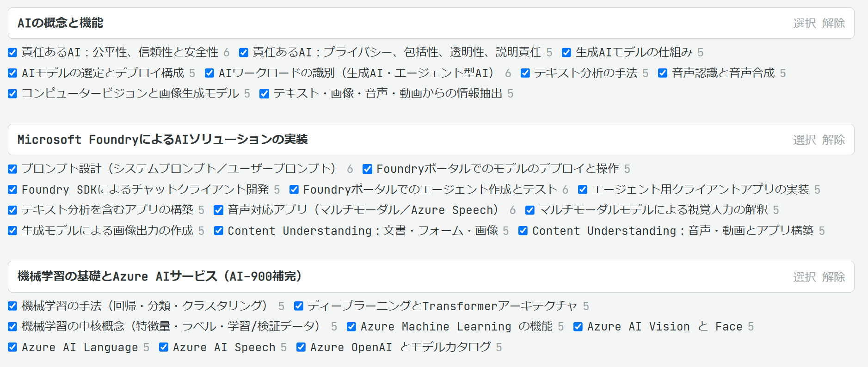
Task: Toggle 機械学習の手法（回帰・分類・クラスタリング） checkbox
Action: pos(12,306)
